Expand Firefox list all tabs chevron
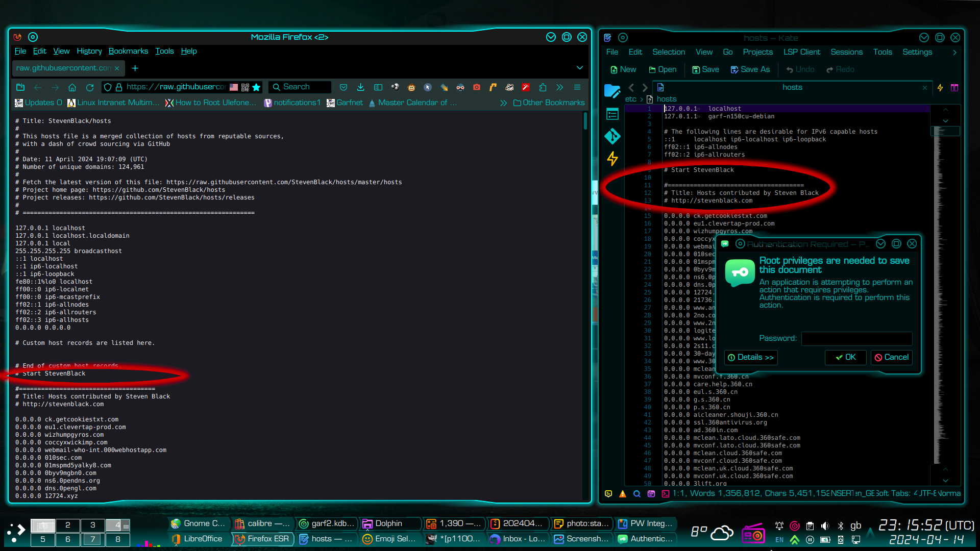 click(579, 68)
